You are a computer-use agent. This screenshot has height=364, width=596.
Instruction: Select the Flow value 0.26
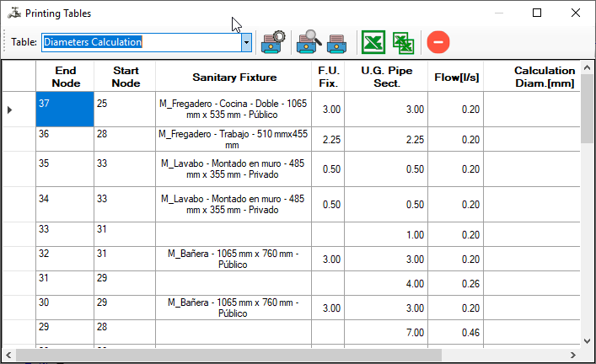tap(456, 283)
